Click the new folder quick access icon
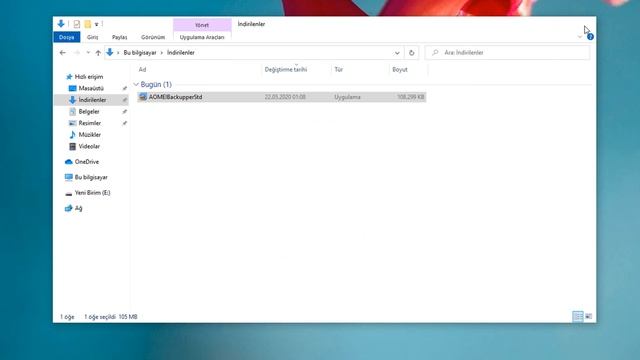 click(87, 24)
